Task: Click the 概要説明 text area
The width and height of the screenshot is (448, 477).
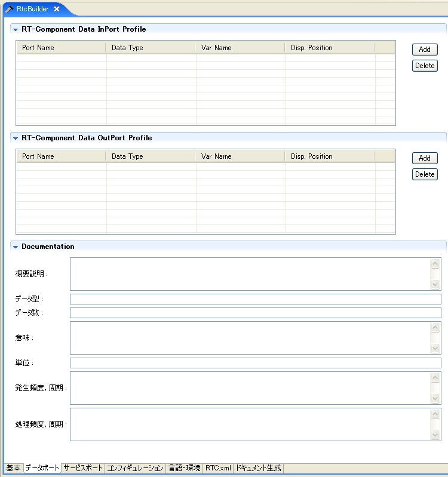Action: (x=250, y=274)
